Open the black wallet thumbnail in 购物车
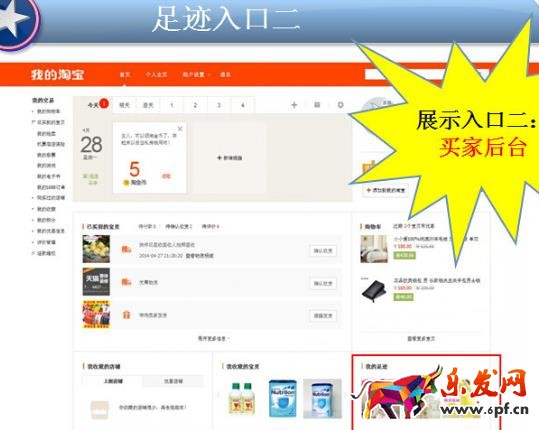The image size is (539, 430). [374, 290]
